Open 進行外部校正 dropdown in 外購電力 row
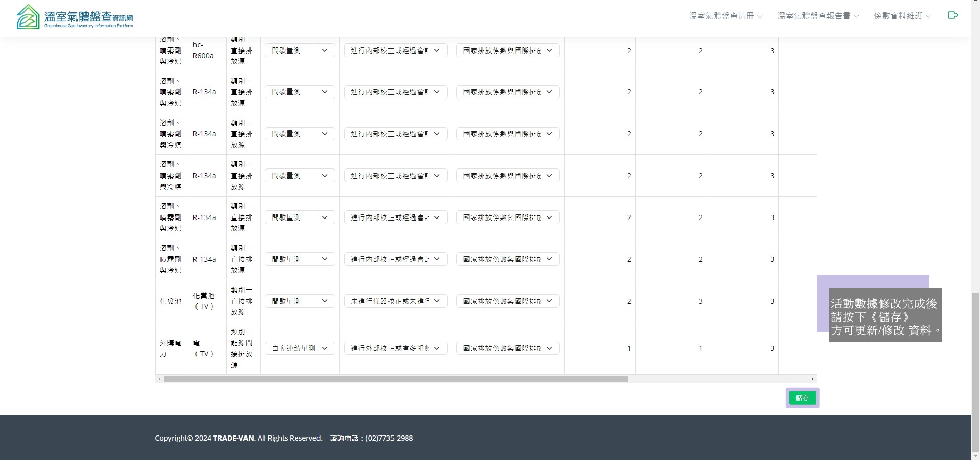Viewport: 980px width, 460px height. [395, 348]
